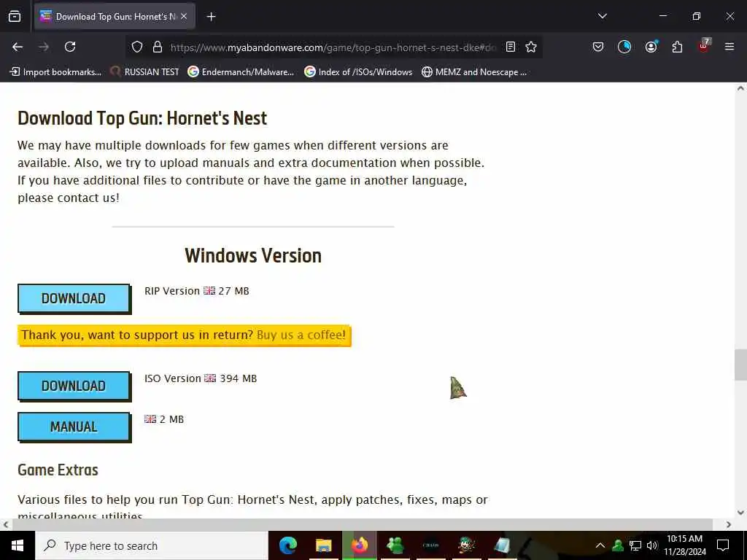Open the dark CHAOS taskbar app
Screen dimensions: 747x560
[x=430, y=545]
